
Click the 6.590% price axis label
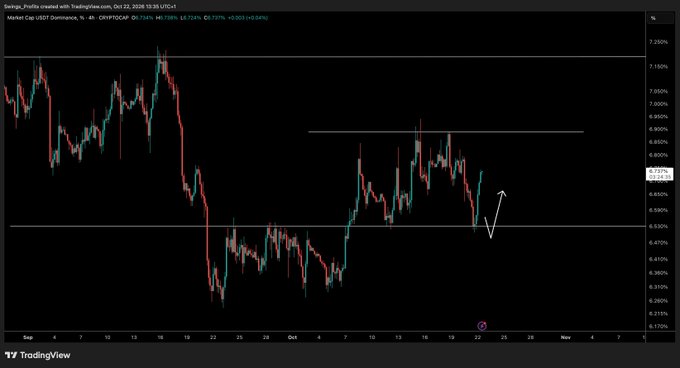click(658, 210)
